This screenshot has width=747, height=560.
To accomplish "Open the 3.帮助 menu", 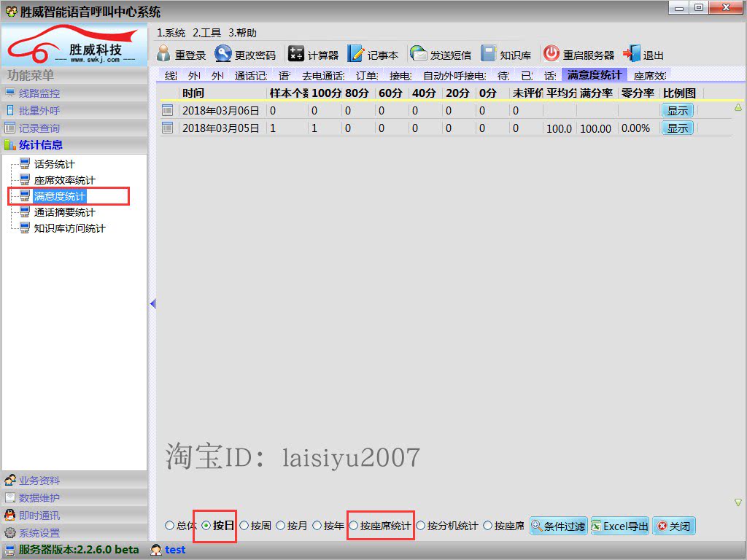I will 242,33.
